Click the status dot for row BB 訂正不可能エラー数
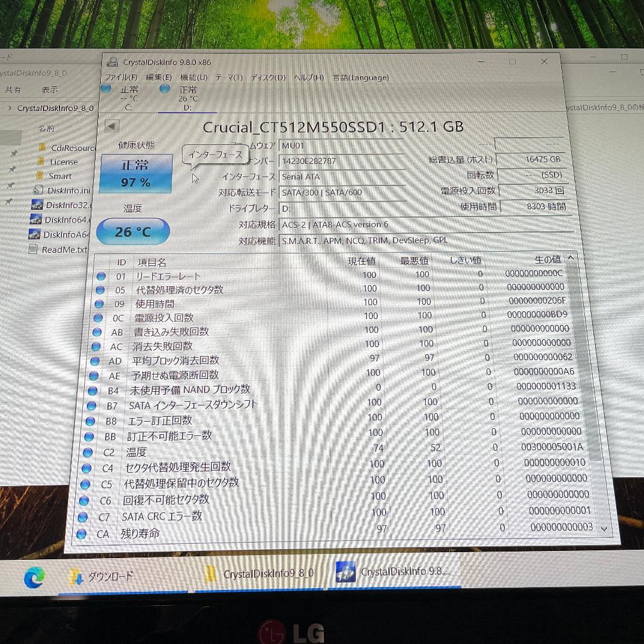This screenshot has height=644, width=644. pos(89,436)
